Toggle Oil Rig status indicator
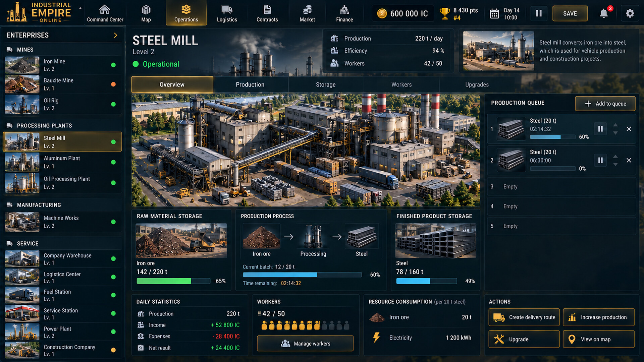Viewport: 644px width, 362px height. pyautogui.click(x=113, y=104)
